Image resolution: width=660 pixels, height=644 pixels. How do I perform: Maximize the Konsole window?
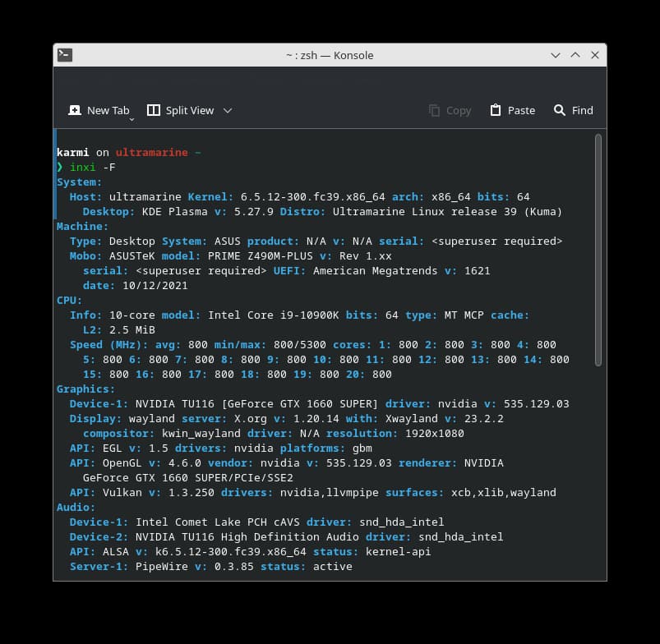point(575,55)
